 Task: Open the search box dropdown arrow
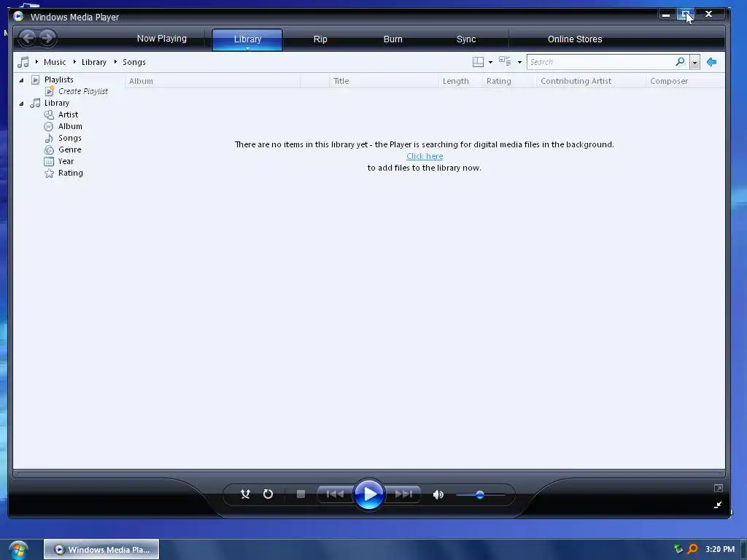pyautogui.click(x=694, y=63)
